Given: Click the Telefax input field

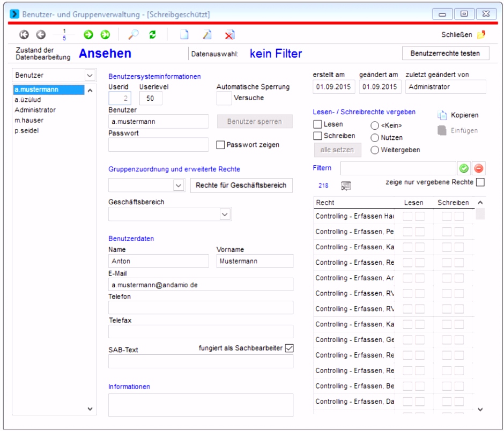Looking at the screenshot, I should [201, 331].
